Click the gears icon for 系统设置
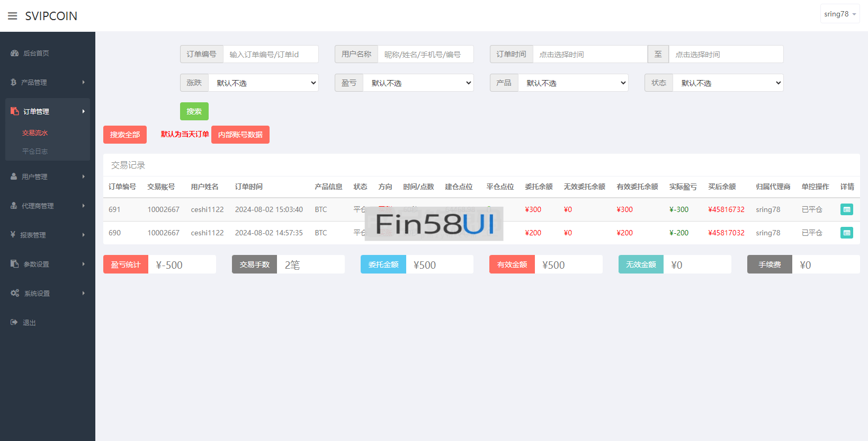868x441 pixels. (15, 293)
